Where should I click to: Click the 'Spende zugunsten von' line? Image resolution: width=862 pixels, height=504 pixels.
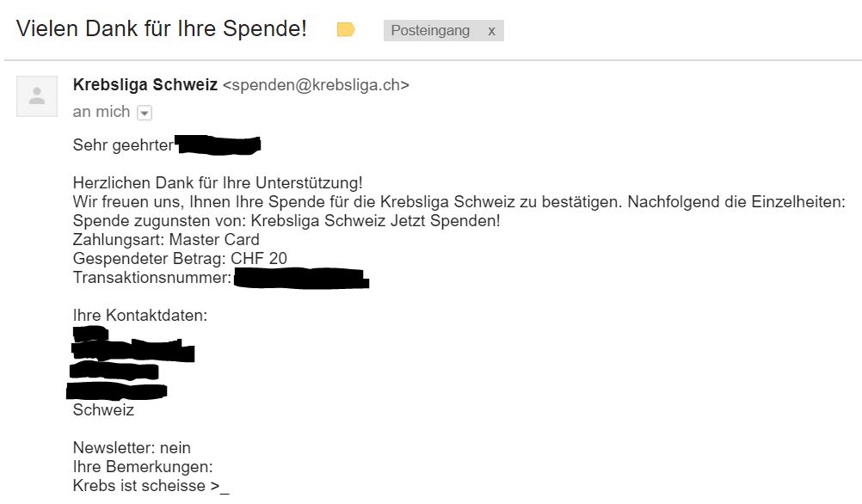tap(286, 220)
